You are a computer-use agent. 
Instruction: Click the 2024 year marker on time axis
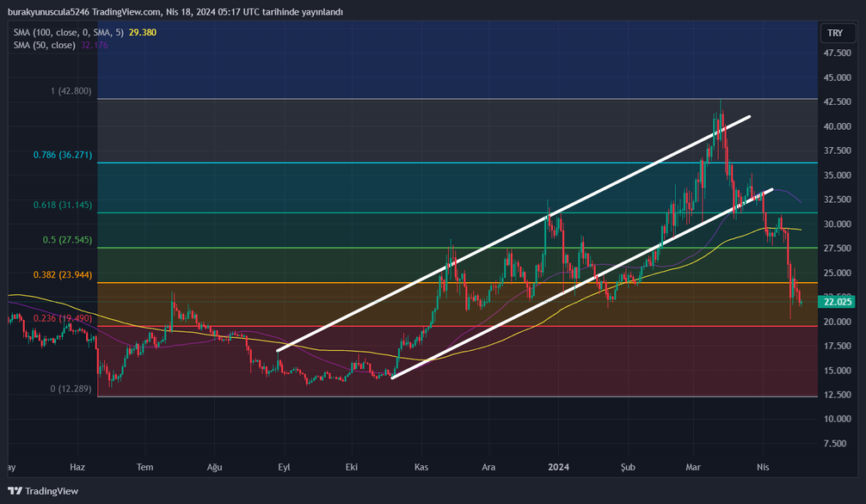[560, 466]
